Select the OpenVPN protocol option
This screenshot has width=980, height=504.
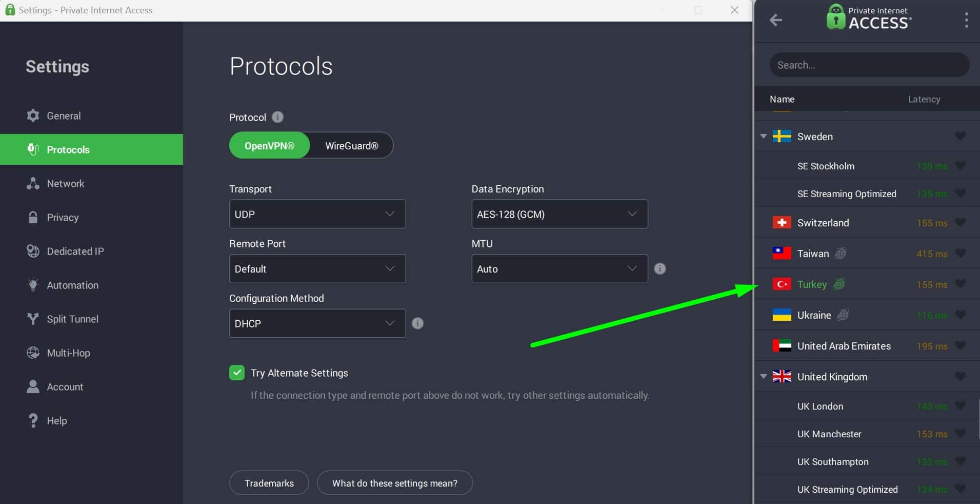pos(270,146)
